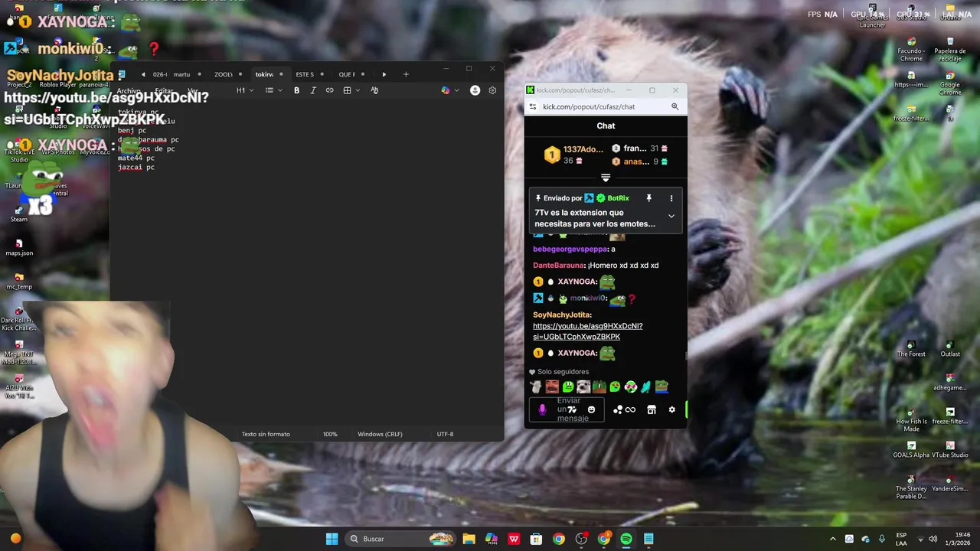Viewport: 980px width, 551px height.
Task: Click the site info icon in Kick address bar
Action: 534,106
